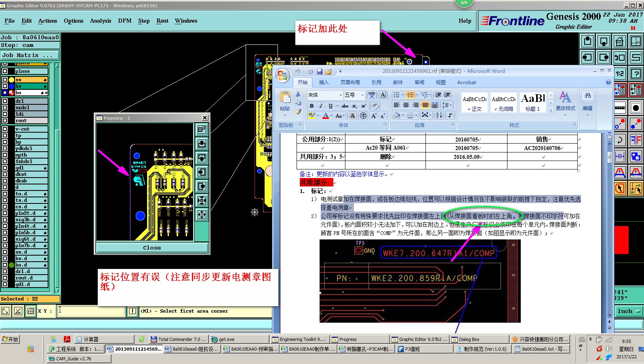The width and height of the screenshot is (644, 364).
Task: Select the orange pointer select tool
Action: pos(620,188)
